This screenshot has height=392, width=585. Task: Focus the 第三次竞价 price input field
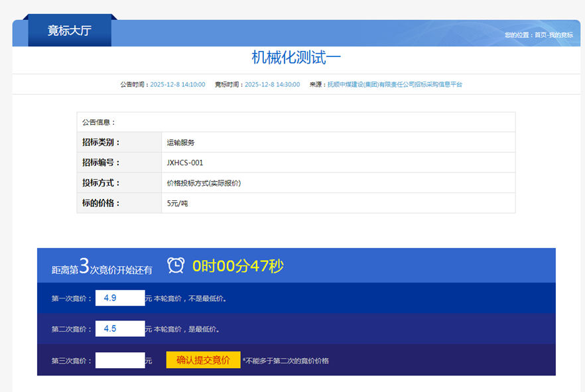coord(120,360)
